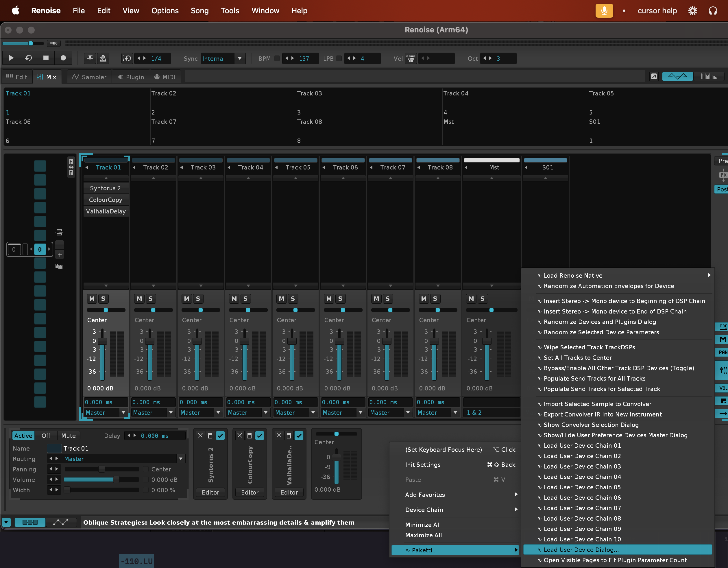The width and height of the screenshot is (728, 568).
Task: Solo Track 05 with its S button
Action: point(293,298)
